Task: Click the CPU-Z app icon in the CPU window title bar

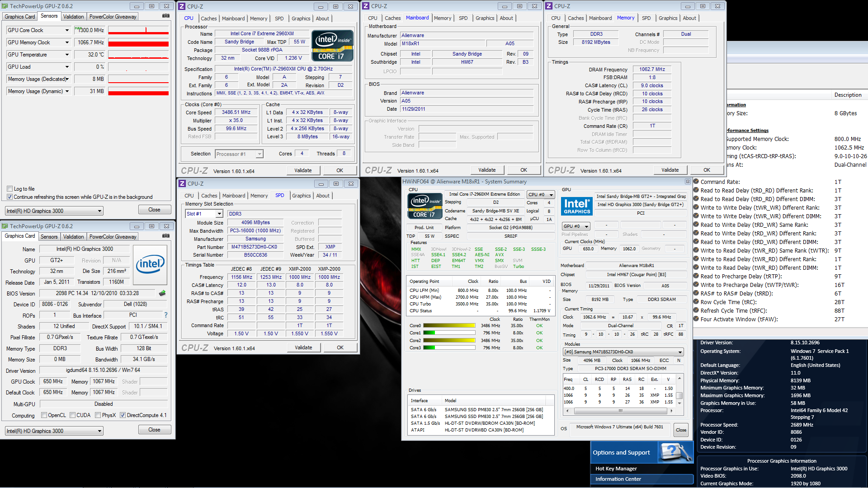Action: click(x=182, y=6)
